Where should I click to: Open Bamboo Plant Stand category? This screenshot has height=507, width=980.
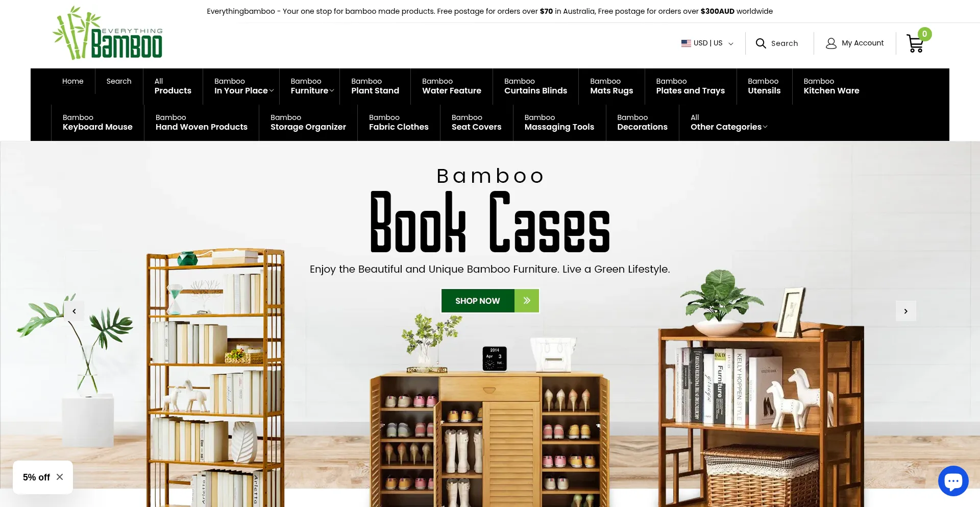point(375,86)
